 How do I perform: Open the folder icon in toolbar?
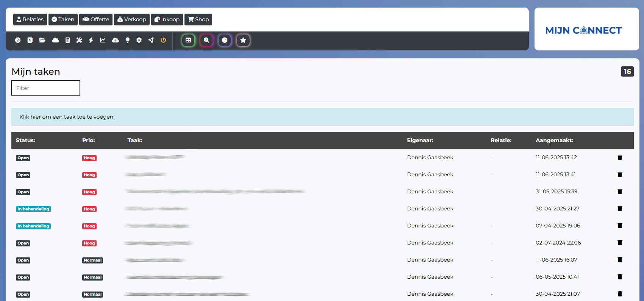42,40
